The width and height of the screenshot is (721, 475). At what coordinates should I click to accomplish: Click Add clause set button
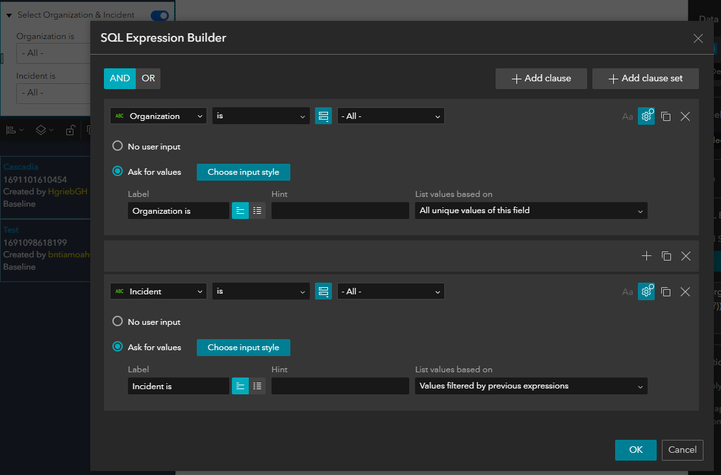click(x=645, y=79)
